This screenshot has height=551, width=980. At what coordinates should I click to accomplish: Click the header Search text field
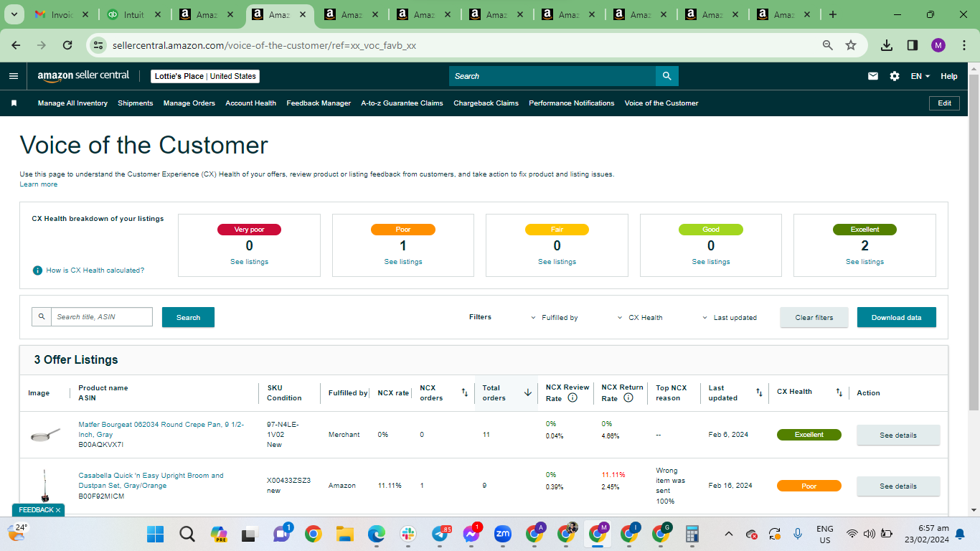pos(552,76)
